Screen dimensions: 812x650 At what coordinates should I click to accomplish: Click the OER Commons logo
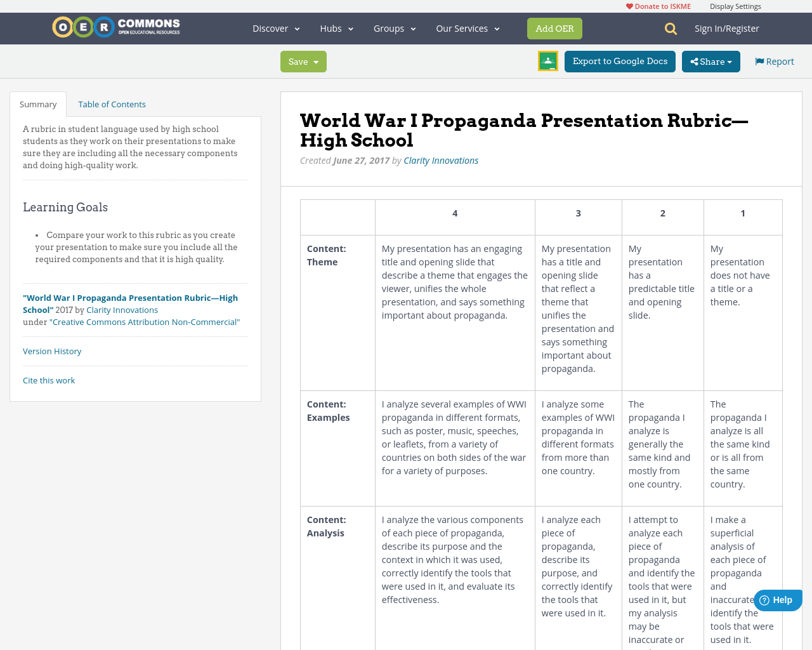point(116,27)
